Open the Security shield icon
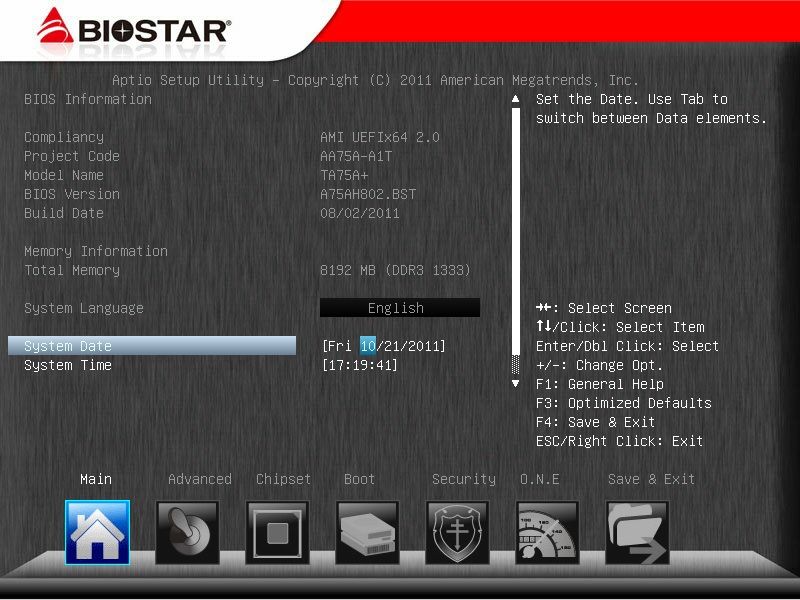Viewport: 800px width, 600px height. pos(458,532)
